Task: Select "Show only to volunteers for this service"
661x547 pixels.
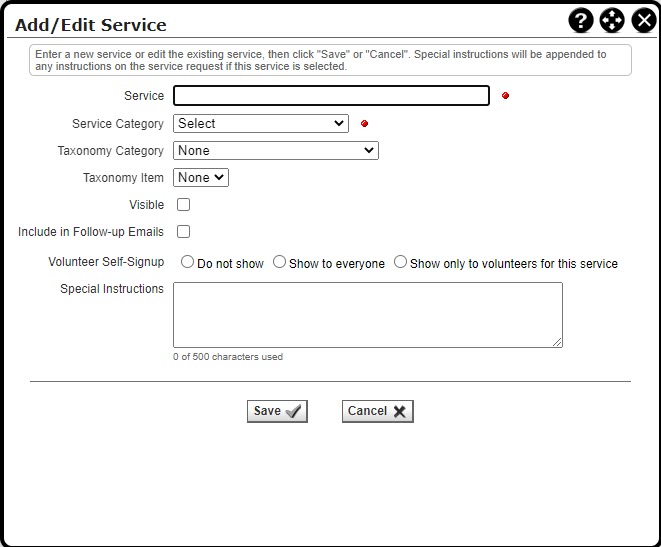Action: coord(400,263)
